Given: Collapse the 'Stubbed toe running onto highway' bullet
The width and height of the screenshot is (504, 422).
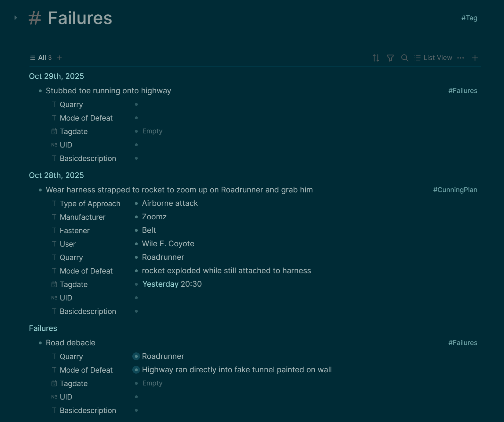Looking at the screenshot, I should (x=40, y=91).
